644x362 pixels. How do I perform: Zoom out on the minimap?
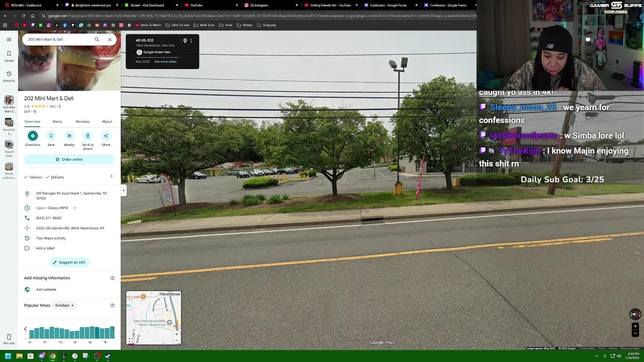[x=177, y=340]
